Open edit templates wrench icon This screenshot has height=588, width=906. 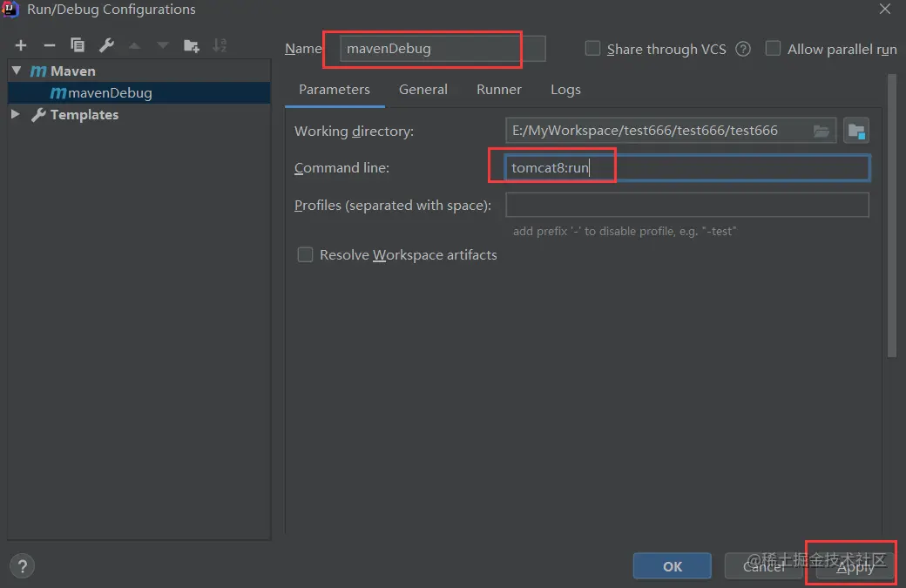pos(106,45)
